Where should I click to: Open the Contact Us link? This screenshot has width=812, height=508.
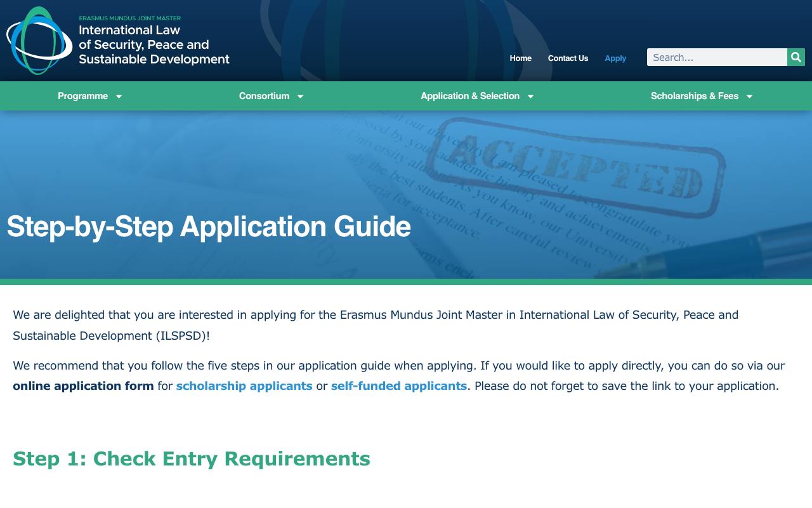pos(568,58)
